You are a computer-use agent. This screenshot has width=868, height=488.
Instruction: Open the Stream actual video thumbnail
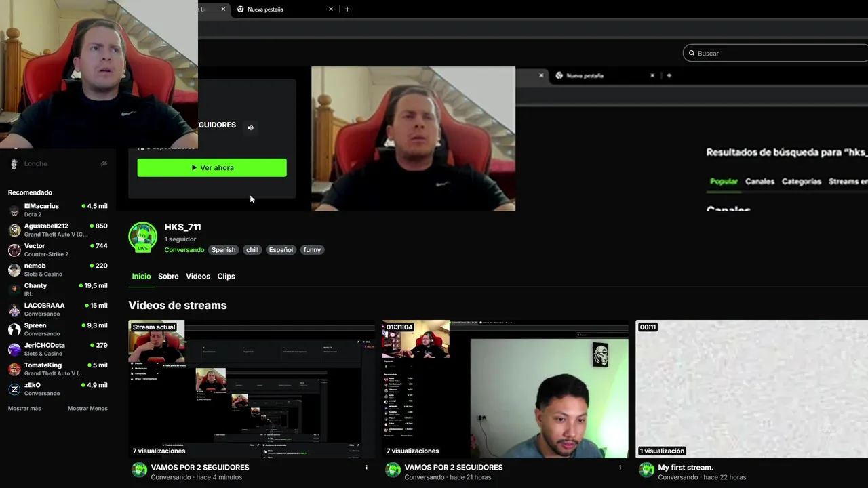click(251, 389)
